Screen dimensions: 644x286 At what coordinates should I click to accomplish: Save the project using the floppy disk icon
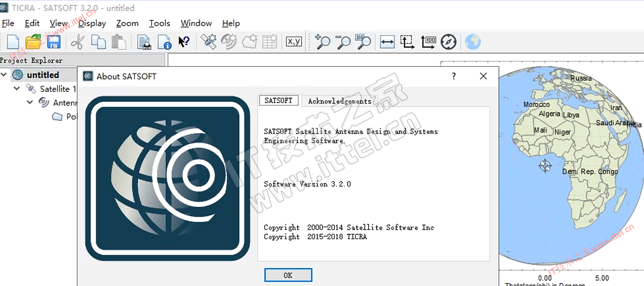click(54, 42)
